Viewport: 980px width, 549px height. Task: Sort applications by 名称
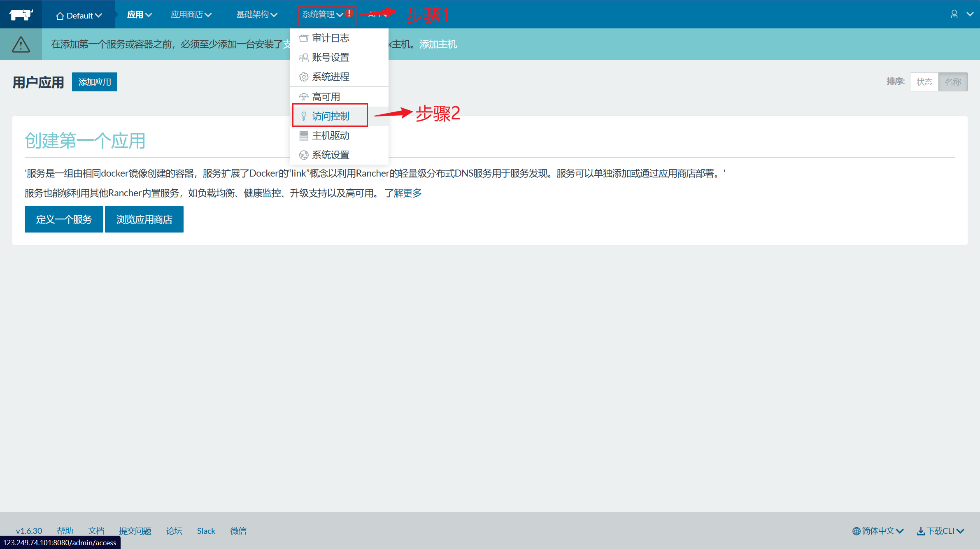953,82
